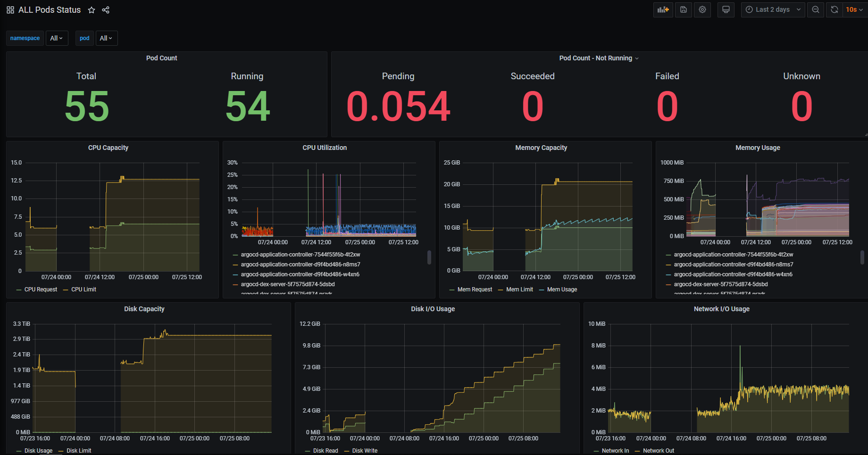Image resolution: width=868 pixels, height=455 pixels.
Task: Open the Network I/O Usage panel menu
Action: [722, 309]
